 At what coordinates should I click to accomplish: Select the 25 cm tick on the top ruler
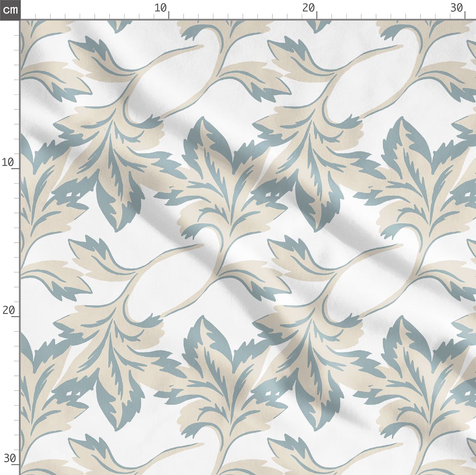pos(391,16)
